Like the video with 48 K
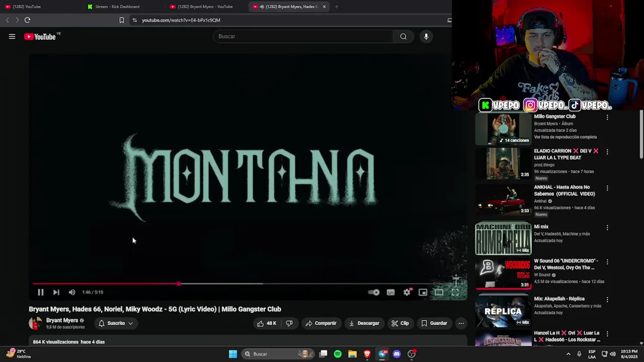The height and width of the screenshot is (362, 644). 267,323
